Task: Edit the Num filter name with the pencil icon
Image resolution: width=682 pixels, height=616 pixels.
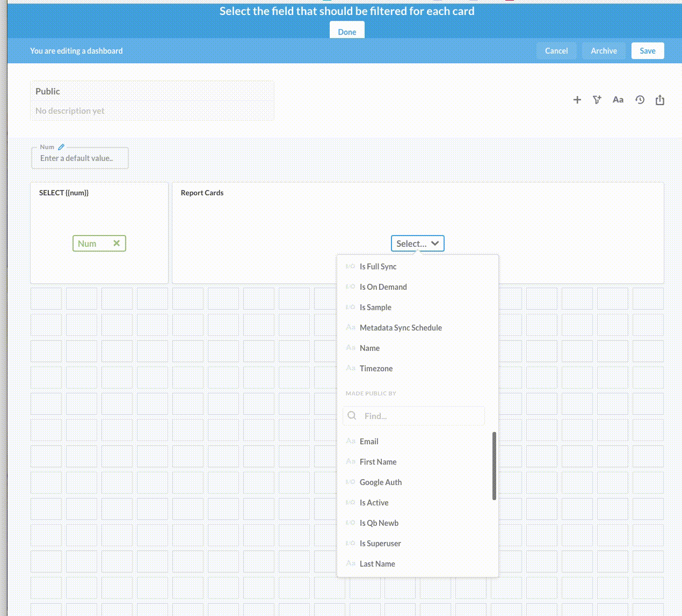Action: 61,146
